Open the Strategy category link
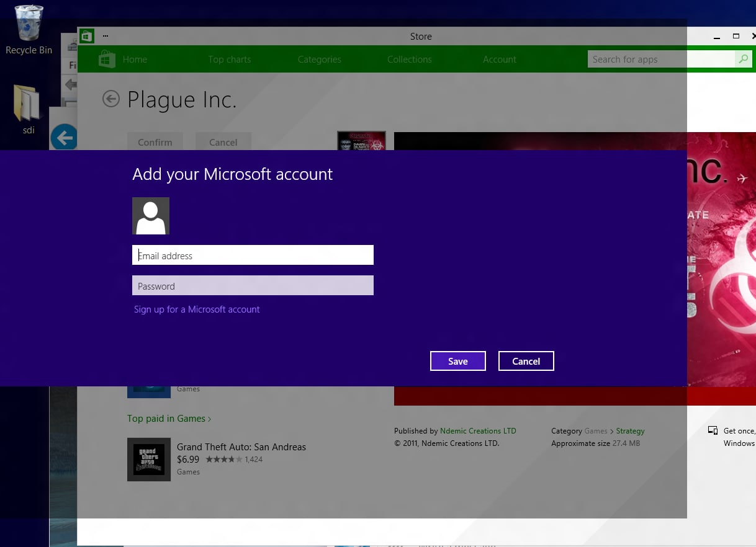Screen dimensions: 756x547 630,431
